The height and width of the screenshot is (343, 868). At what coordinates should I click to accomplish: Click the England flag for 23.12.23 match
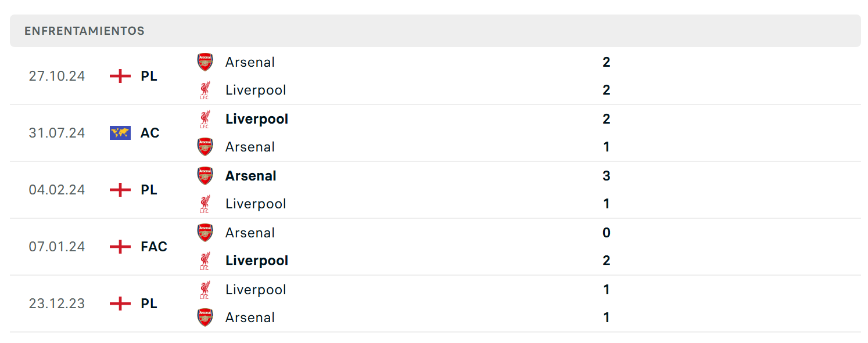pyautogui.click(x=120, y=304)
